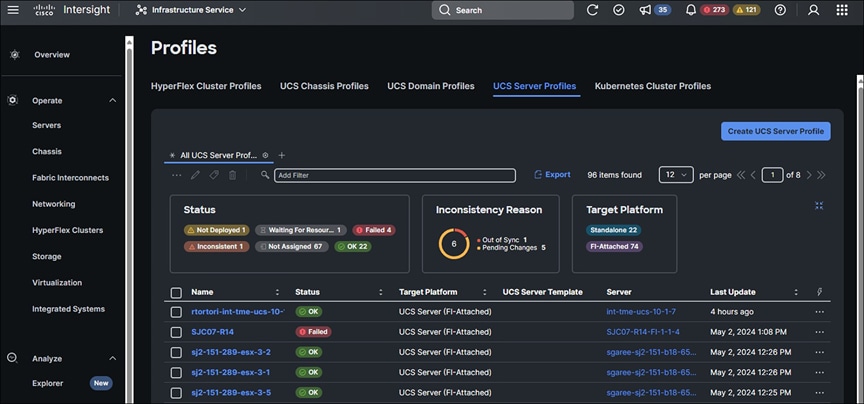
Task: Refresh the page with reload icon
Action: [x=592, y=10]
